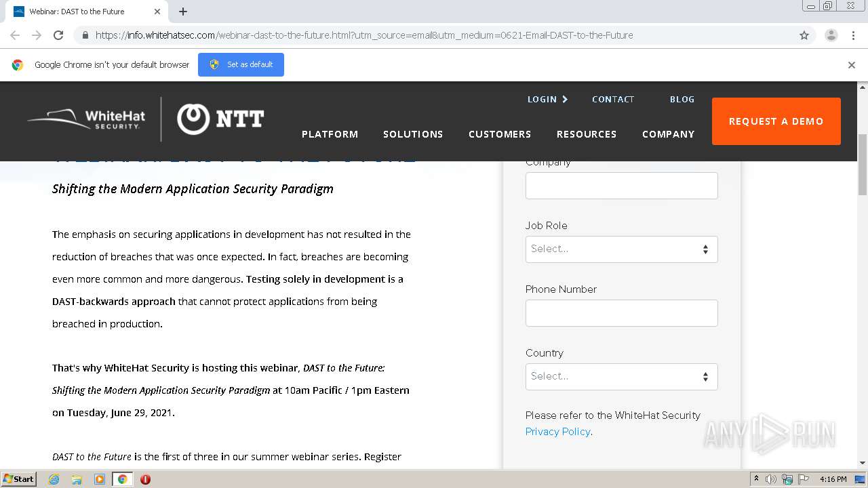This screenshot has width=868, height=488.
Task: Click the address bar URL
Action: 364,35
